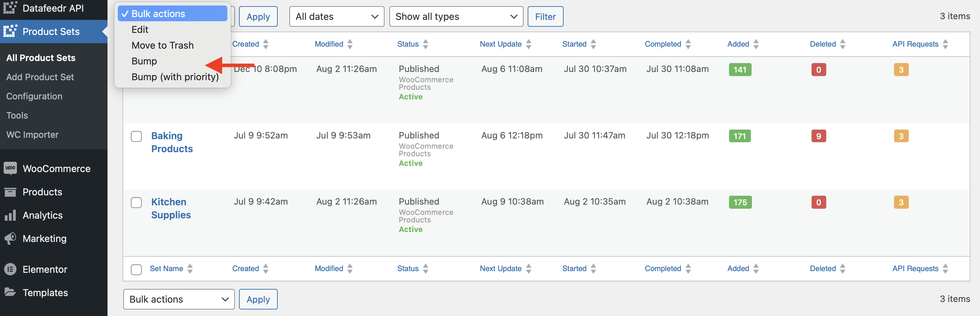The image size is (980, 316).
Task: Click the Filter button
Action: (x=545, y=16)
